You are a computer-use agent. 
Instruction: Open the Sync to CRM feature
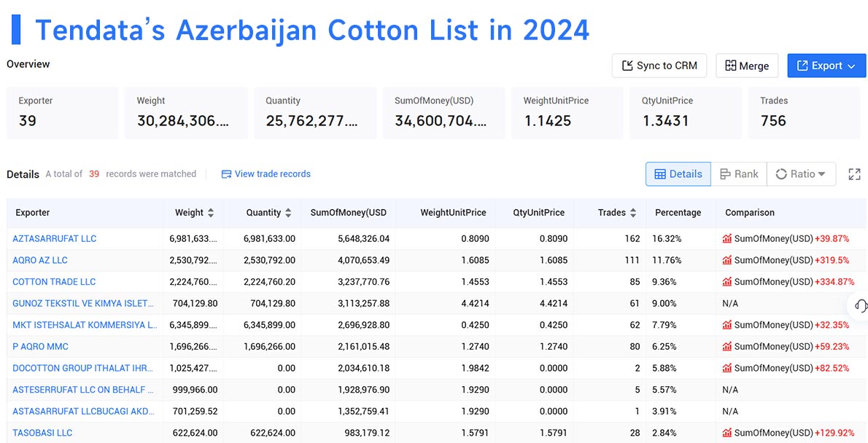click(x=659, y=66)
